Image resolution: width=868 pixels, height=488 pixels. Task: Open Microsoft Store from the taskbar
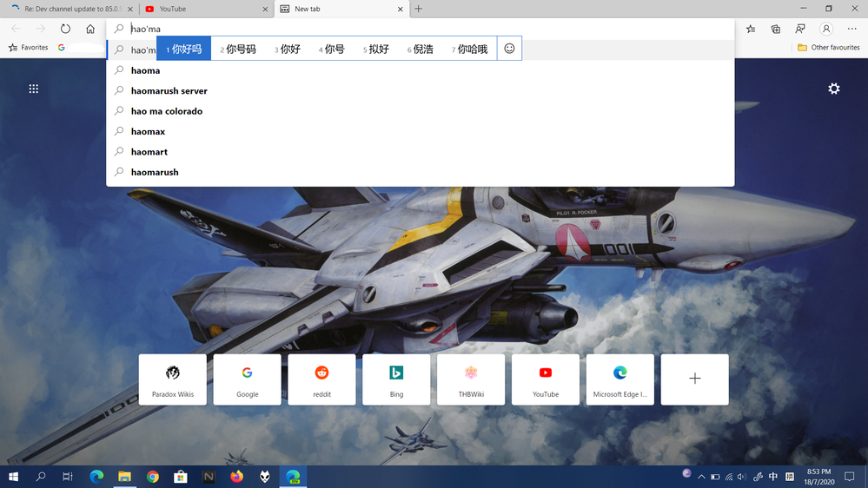[x=181, y=477]
